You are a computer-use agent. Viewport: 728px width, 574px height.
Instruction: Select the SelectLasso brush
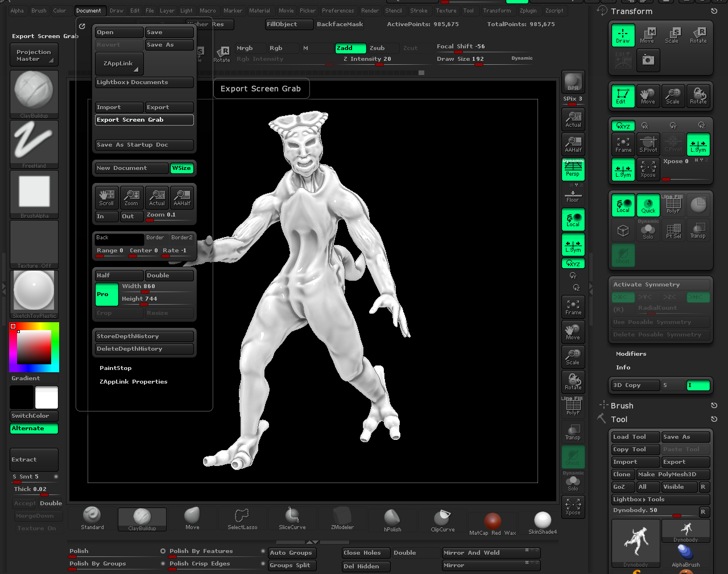click(242, 517)
